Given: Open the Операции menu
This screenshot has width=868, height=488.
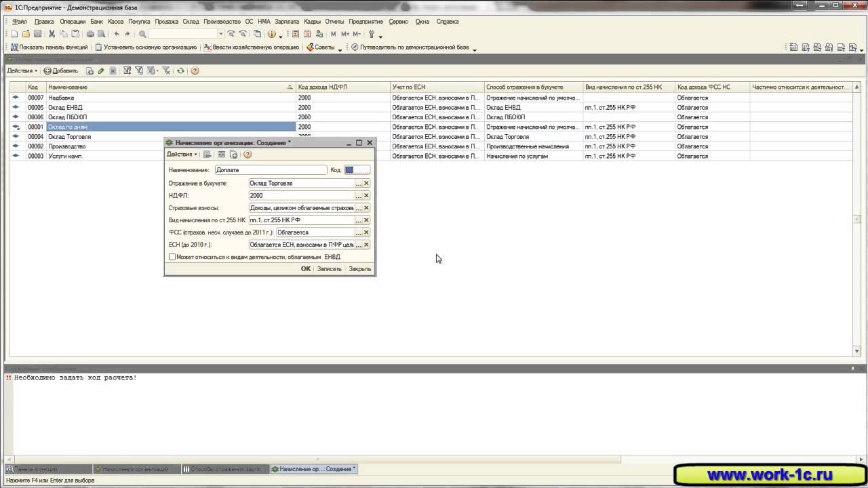Looking at the screenshot, I should coord(73,22).
